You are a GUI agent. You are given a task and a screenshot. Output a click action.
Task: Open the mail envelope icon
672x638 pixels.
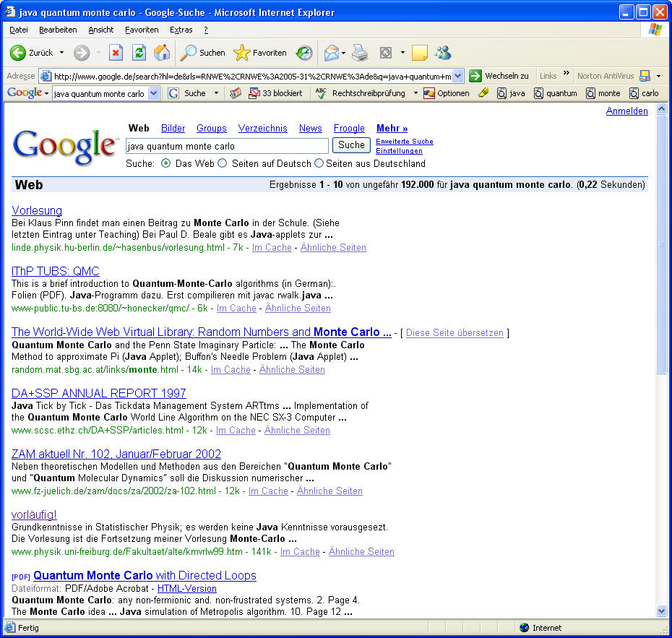tap(331, 53)
